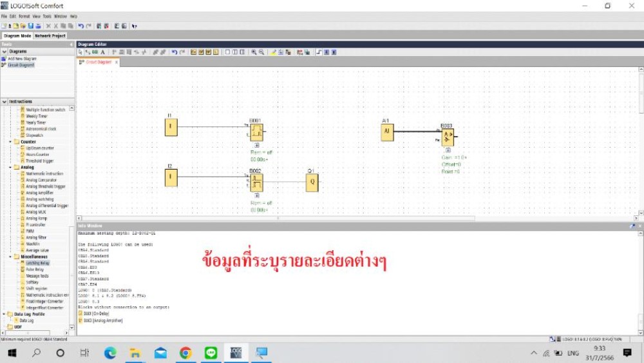
Task: Collapse the Counter folder in tree
Action: pos(11,142)
